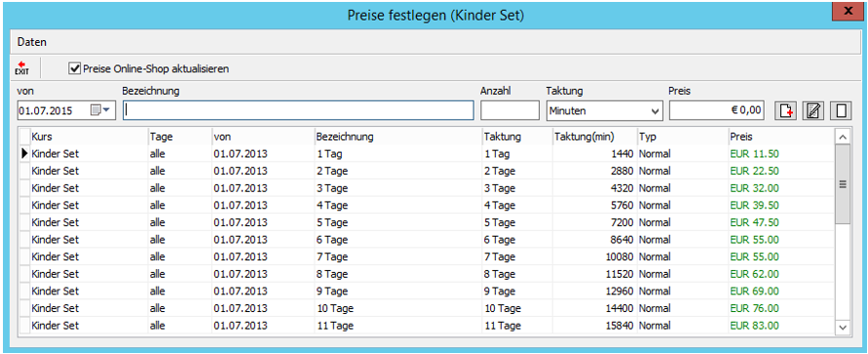The width and height of the screenshot is (868, 354).
Task: Click the Bezeichnung text input field
Action: pos(298,110)
